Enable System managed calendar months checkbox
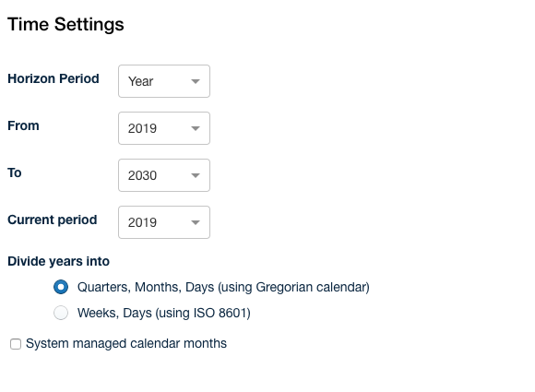 [16, 344]
